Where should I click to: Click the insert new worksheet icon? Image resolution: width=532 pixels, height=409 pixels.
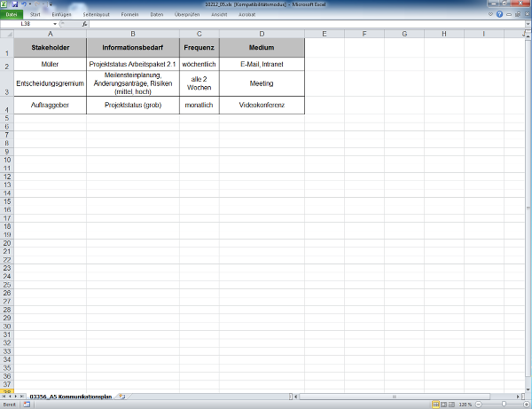pos(121,396)
